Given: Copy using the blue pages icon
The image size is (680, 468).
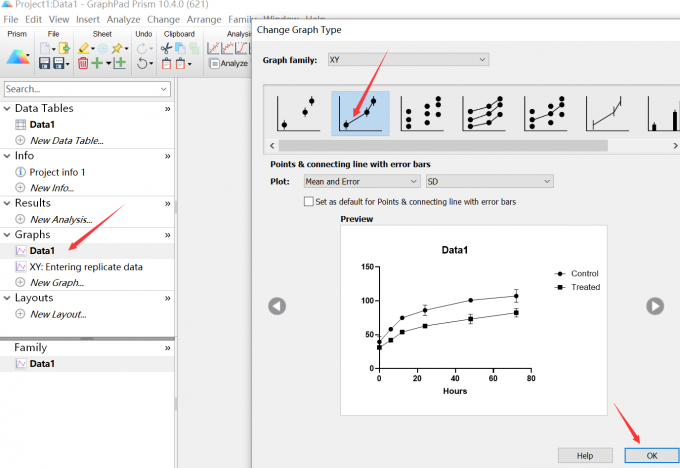Looking at the screenshot, I should (180, 48).
